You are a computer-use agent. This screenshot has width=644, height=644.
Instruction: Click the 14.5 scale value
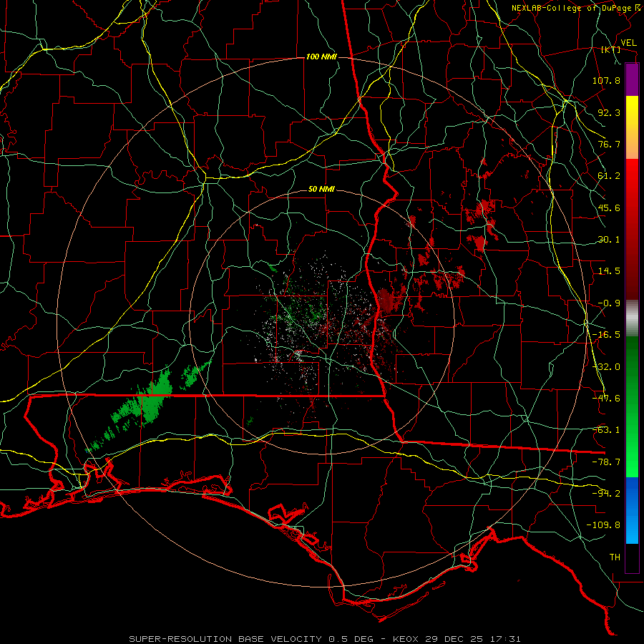(609, 271)
